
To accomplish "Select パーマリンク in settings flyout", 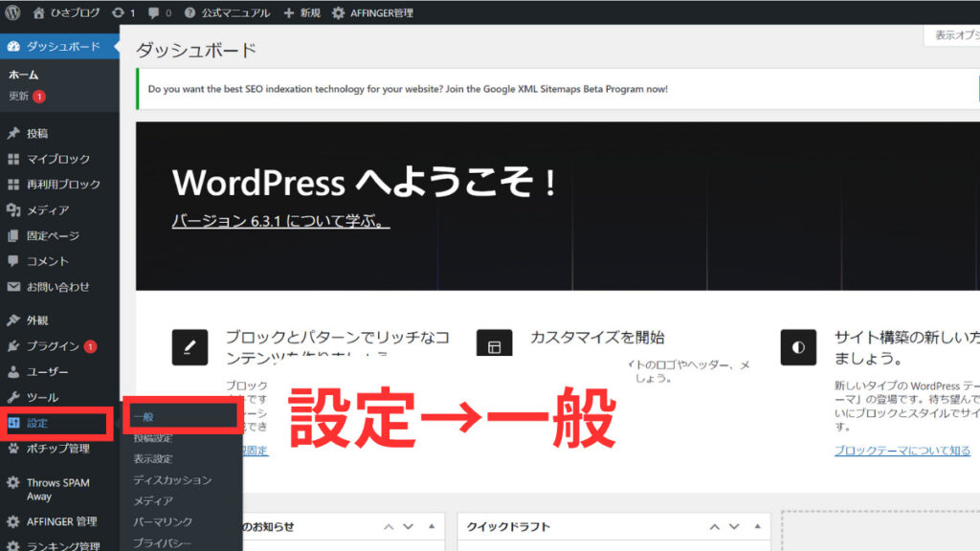I will pos(163,521).
